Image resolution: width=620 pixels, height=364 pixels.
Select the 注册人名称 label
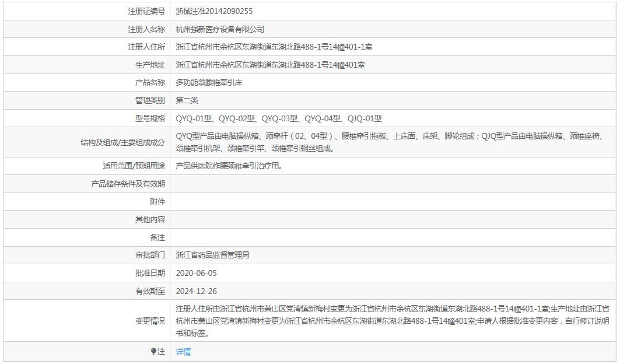[x=146, y=29]
